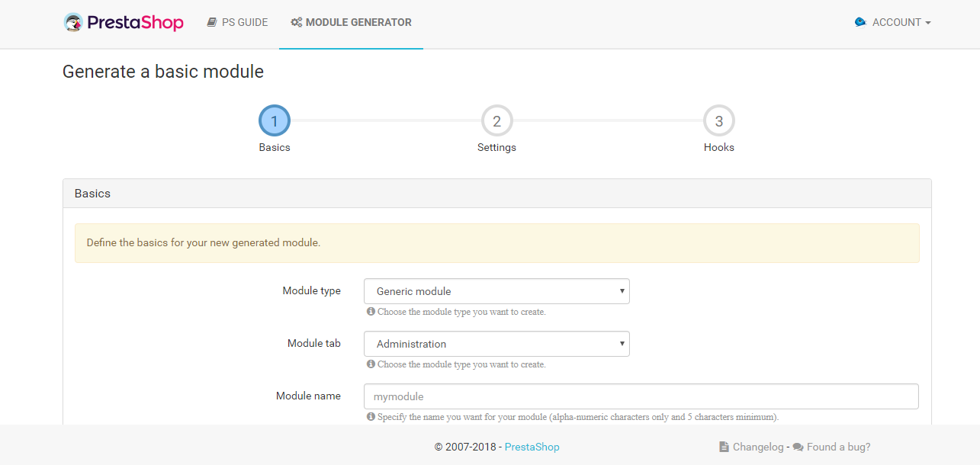The height and width of the screenshot is (465, 980).
Task: Click info icon under Module name field
Action: tap(371, 417)
